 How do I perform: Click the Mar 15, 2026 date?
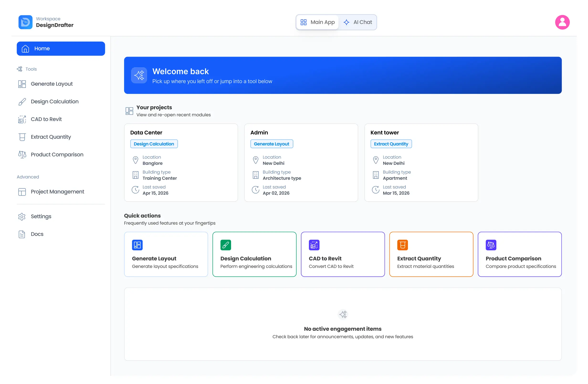tap(396, 193)
